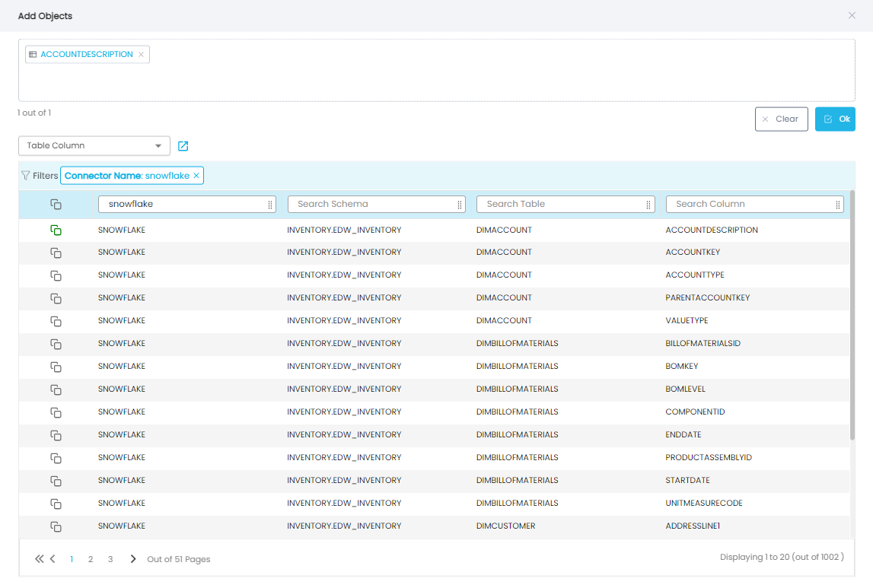This screenshot has width=873, height=588.
Task: Open page 3 in pagination
Action: pos(110,560)
